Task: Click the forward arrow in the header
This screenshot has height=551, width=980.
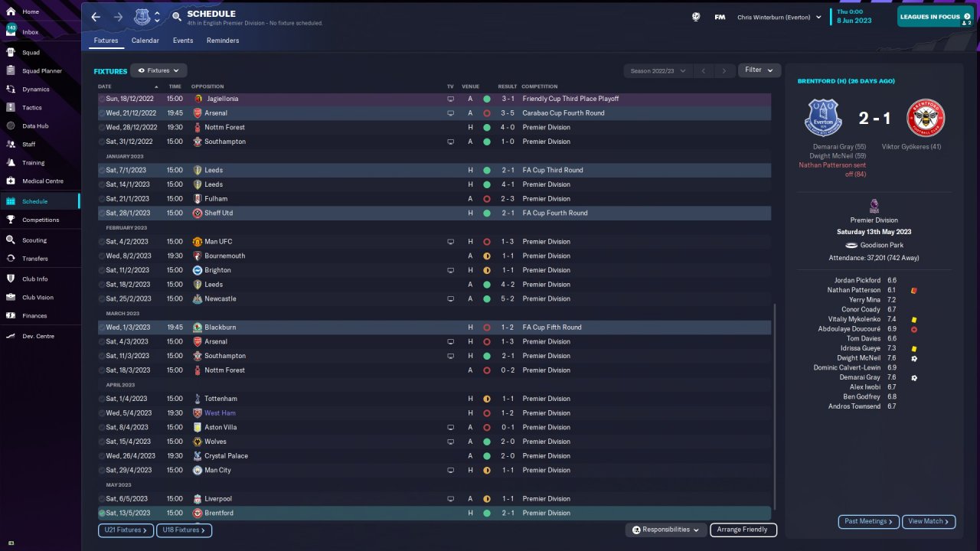Action: click(118, 17)
